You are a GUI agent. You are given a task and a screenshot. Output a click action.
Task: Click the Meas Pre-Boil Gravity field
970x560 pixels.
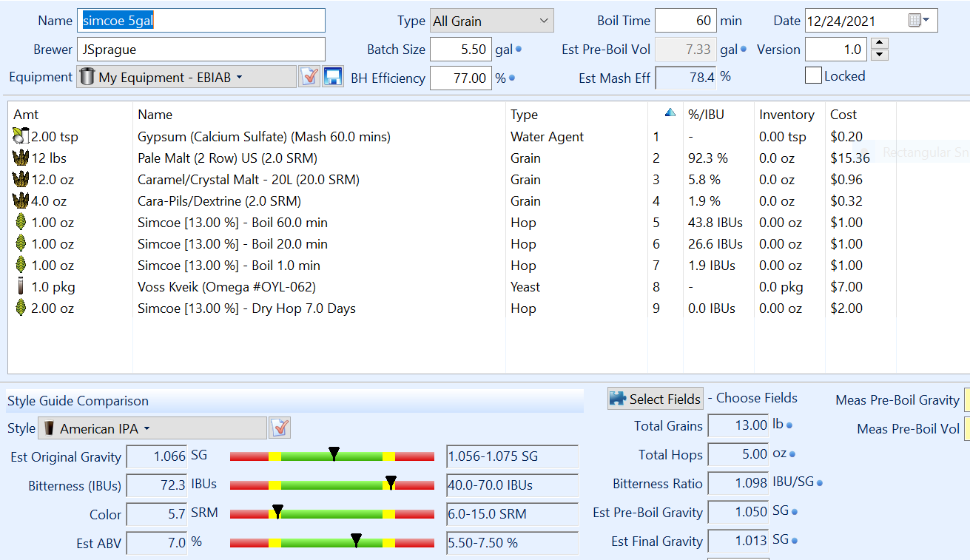pos(966,400)
